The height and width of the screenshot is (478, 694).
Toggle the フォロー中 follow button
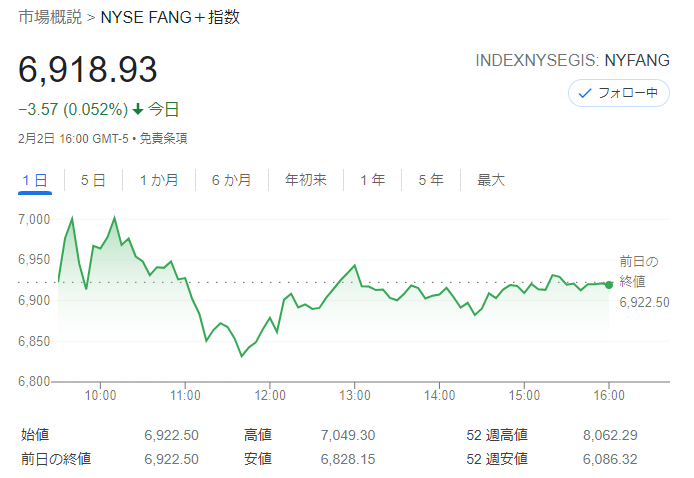(618, 93)
